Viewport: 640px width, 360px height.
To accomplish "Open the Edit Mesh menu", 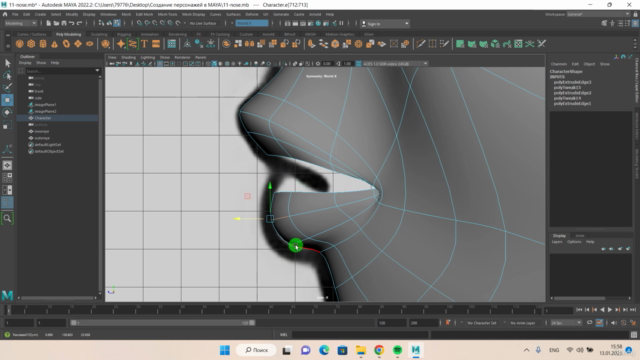I will click(144, 14).
